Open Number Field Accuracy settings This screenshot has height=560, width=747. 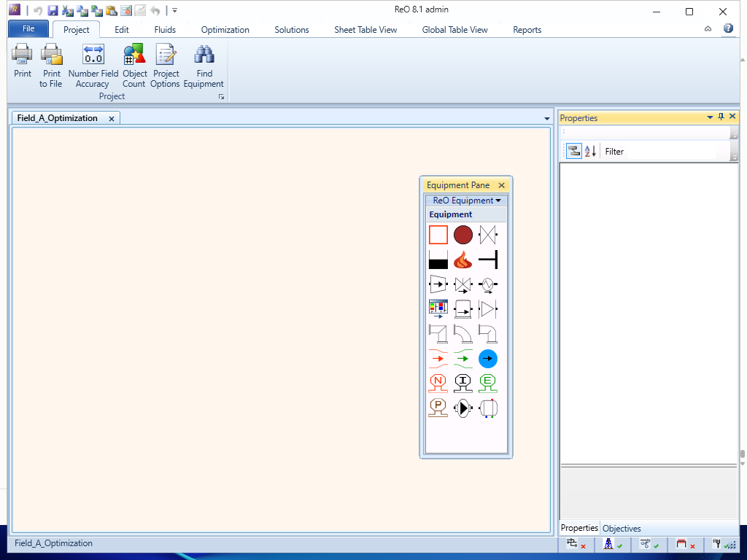point(93,66)
